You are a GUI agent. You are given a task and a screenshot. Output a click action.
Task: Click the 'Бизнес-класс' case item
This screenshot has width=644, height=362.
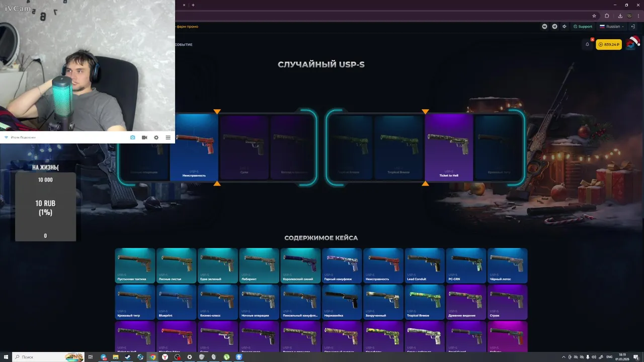click(x=217, y=302)
